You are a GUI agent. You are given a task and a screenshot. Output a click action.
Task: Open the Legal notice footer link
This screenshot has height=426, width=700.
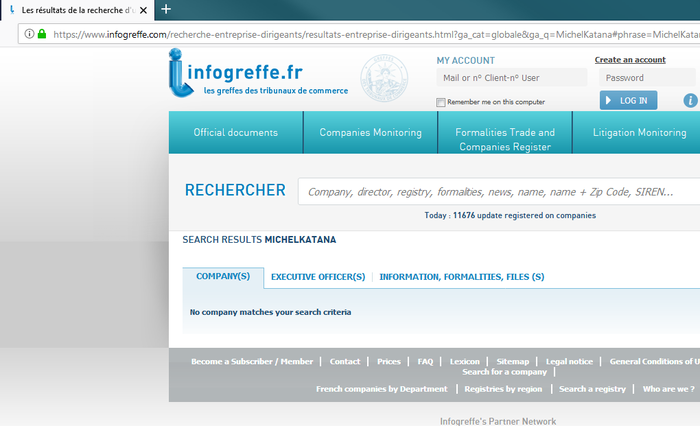coord(569,361)
